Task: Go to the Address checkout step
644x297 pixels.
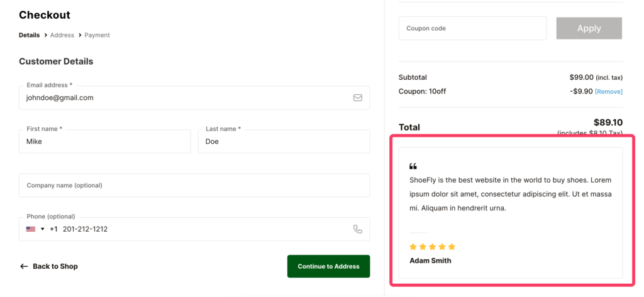Action: click(x=62, y=35)
